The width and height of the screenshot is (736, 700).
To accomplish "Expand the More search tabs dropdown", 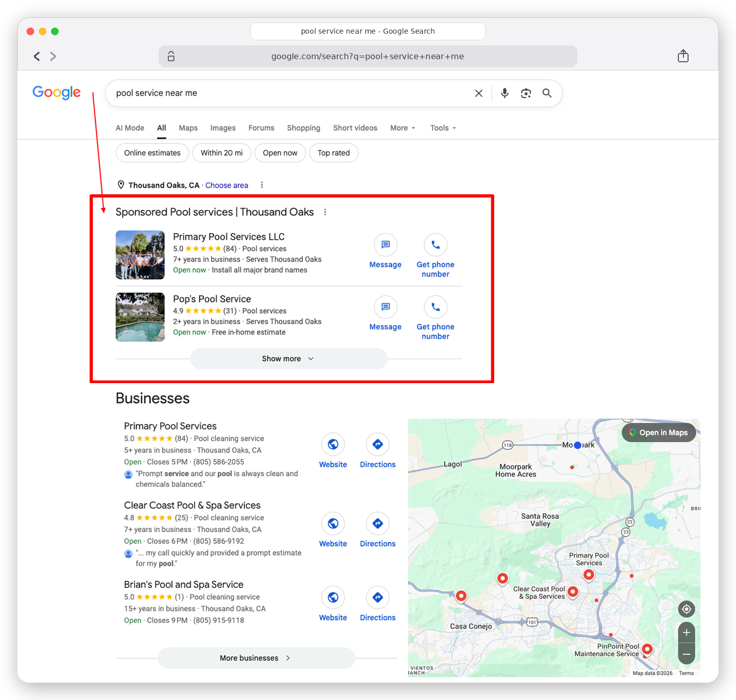I will pos(402,128).
